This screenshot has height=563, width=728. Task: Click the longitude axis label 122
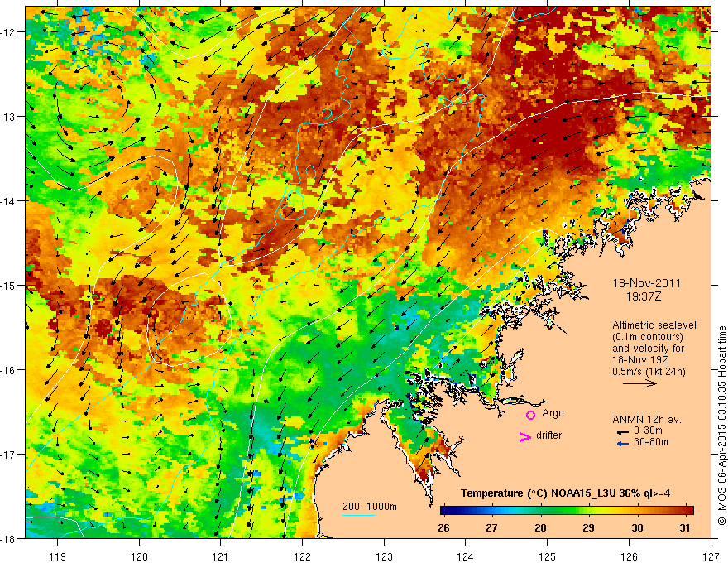pos(302,556)
